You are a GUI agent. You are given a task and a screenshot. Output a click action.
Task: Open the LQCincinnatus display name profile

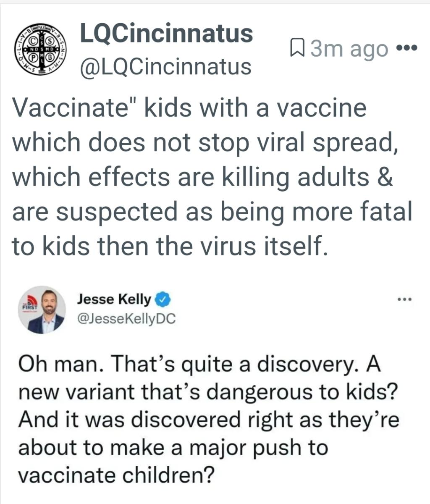coord(166,33)
